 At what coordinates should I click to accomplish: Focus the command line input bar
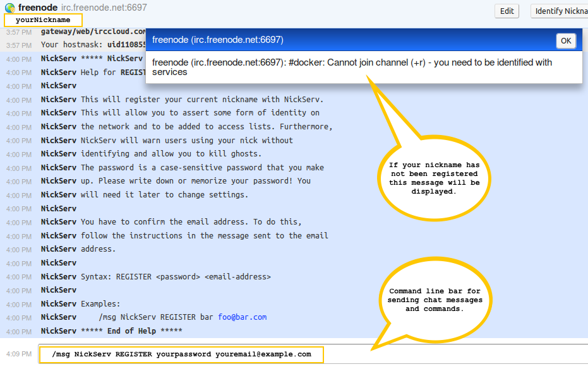[x=181, y=354]
